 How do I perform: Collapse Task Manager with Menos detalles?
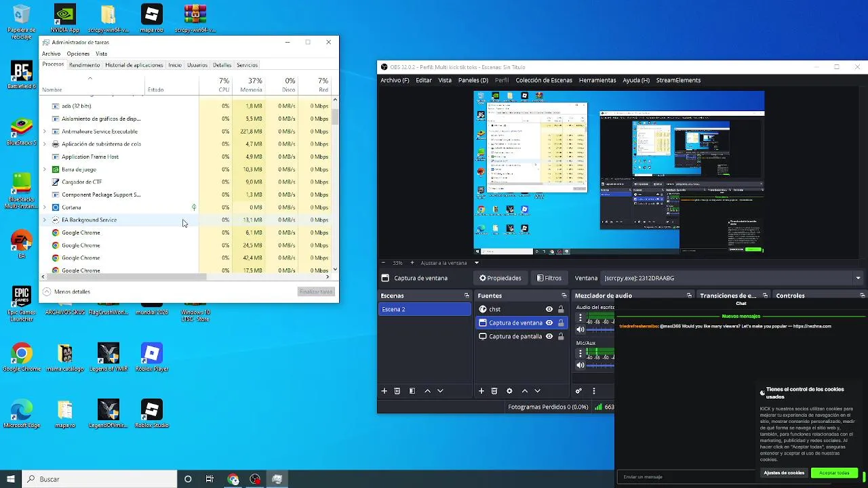(x=66, y=291)
